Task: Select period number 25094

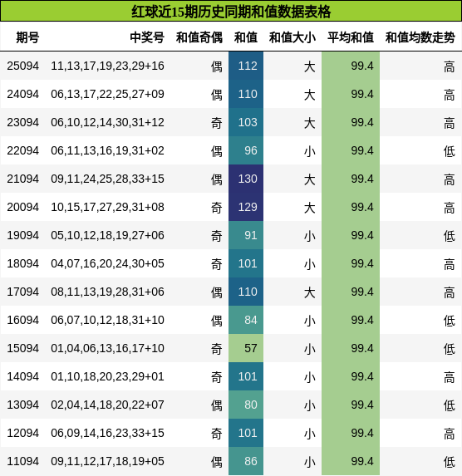Action: point(23,66)
